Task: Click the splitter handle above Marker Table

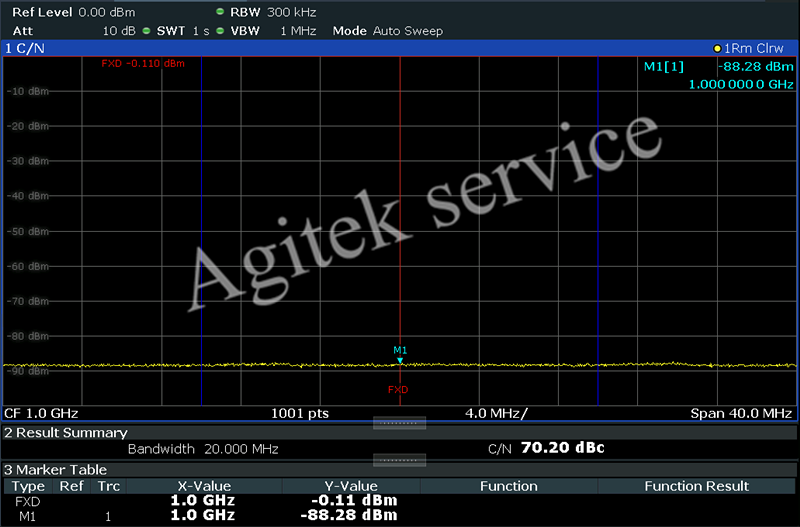Action: coord(399,460)
